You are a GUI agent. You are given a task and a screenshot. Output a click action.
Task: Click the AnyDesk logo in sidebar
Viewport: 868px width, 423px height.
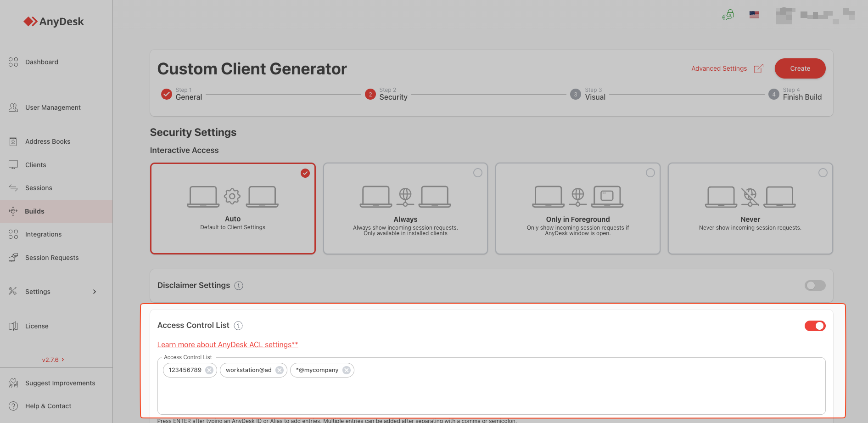click(x=54, y=22)
